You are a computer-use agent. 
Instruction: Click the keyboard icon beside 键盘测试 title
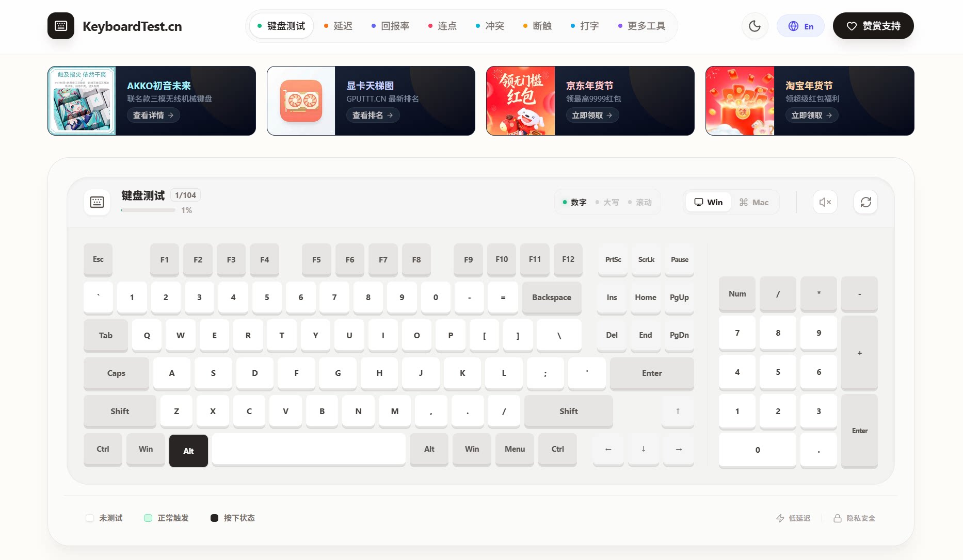coord(98,202)
